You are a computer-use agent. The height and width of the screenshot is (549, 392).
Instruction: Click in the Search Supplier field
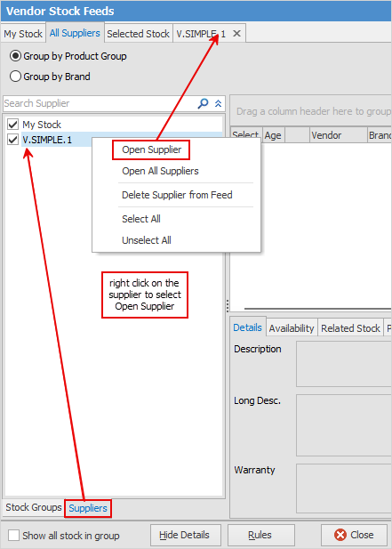tap(100, 103)
